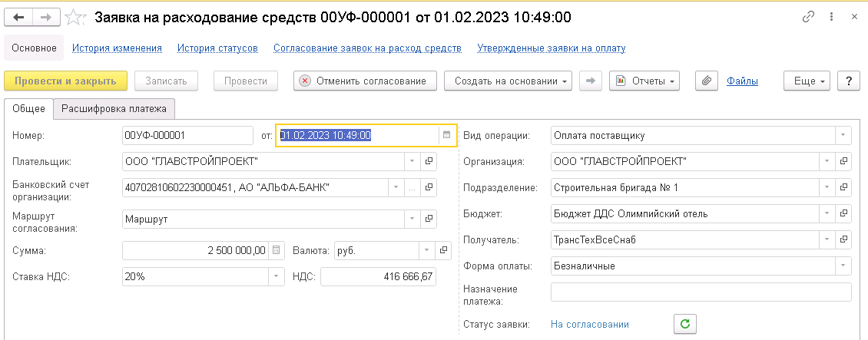Expand the Бюджет dropdown

pyautogui.click(x=827, y=213)
